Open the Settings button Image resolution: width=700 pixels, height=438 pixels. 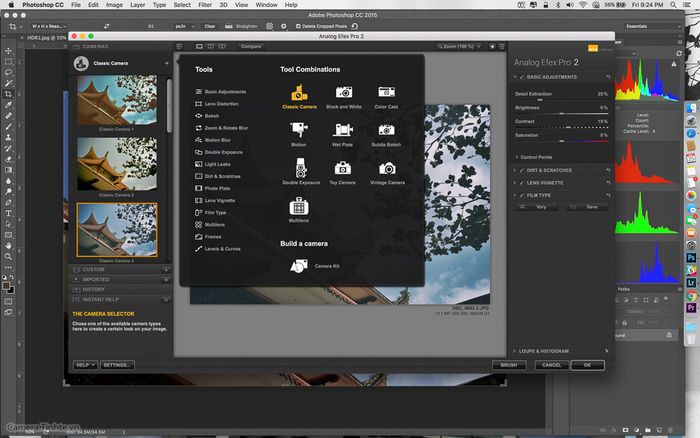pos(117,365)
